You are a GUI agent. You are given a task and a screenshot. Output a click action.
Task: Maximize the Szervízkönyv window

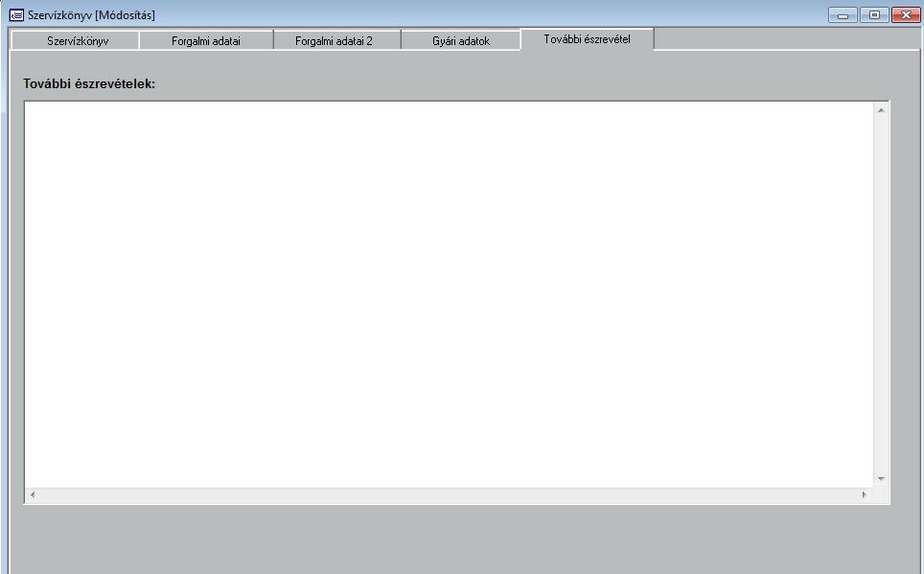[874, 14]
